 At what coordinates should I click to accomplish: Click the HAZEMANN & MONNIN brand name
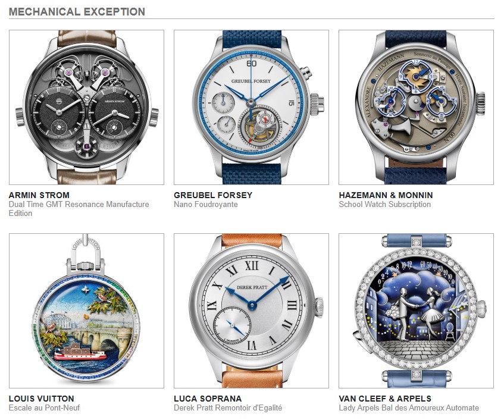[x=386, y=195]
